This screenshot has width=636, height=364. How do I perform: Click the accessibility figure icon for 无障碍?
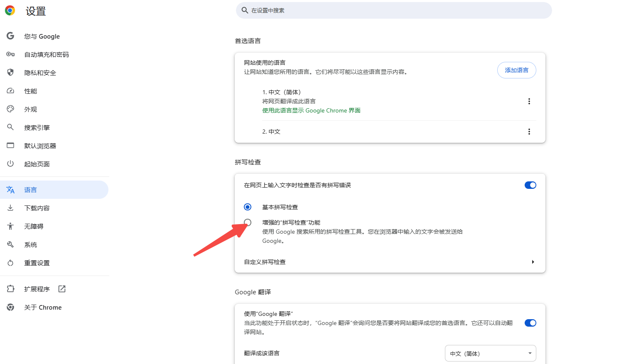[10, 226]
